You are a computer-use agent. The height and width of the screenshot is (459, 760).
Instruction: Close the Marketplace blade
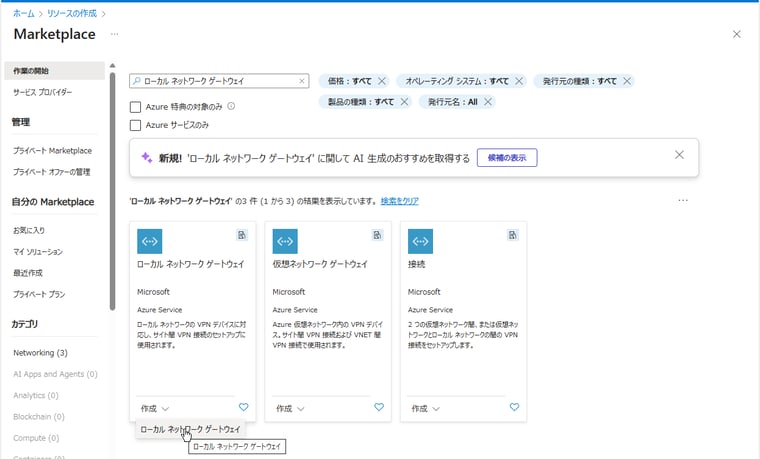(737, 34)
